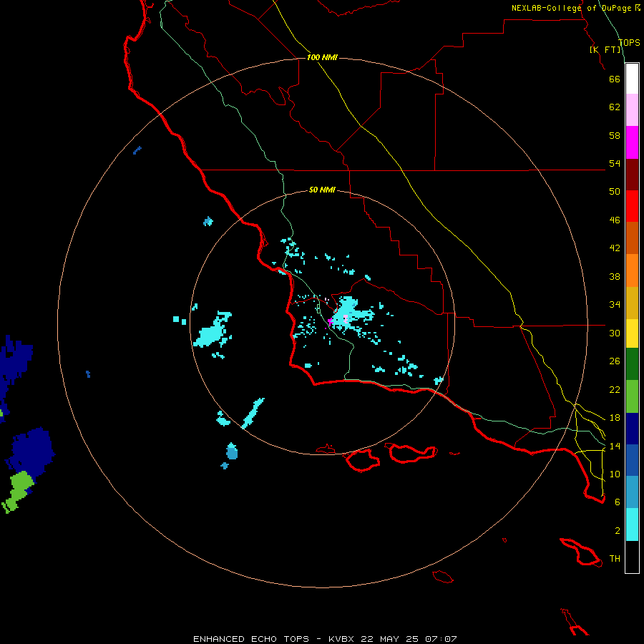The height and width of the screenshot is (644, 644).
Task: Click the large cyan echo offshore west
Action: coord(213,330)
